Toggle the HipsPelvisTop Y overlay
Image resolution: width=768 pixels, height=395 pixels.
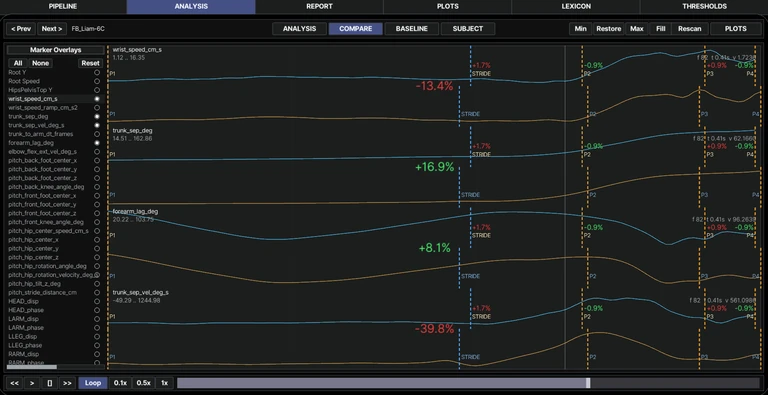[97, 90]
